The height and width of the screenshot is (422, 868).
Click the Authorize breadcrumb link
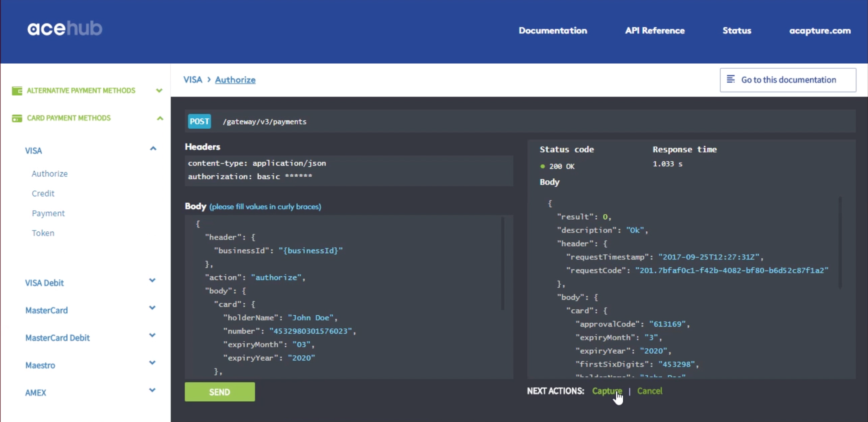pos(235,80)
